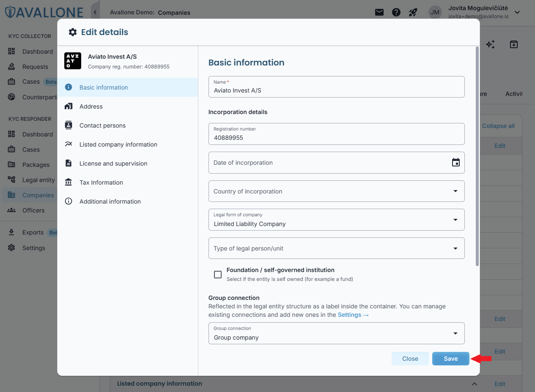Image resolution: width=535 pixels, height=392 pixels.
Task: Click the rocket icon in top bar
Action: click(x=413, y=12)
